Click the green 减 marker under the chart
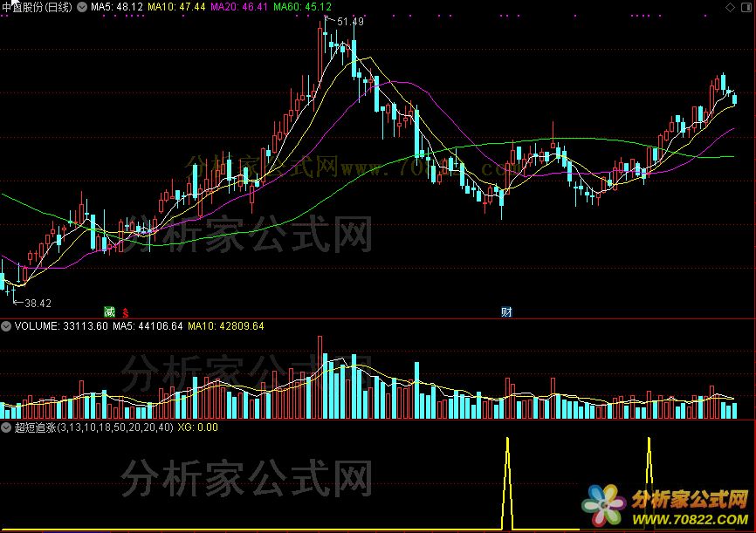The image size is (756, 533). tap(110, 311)
